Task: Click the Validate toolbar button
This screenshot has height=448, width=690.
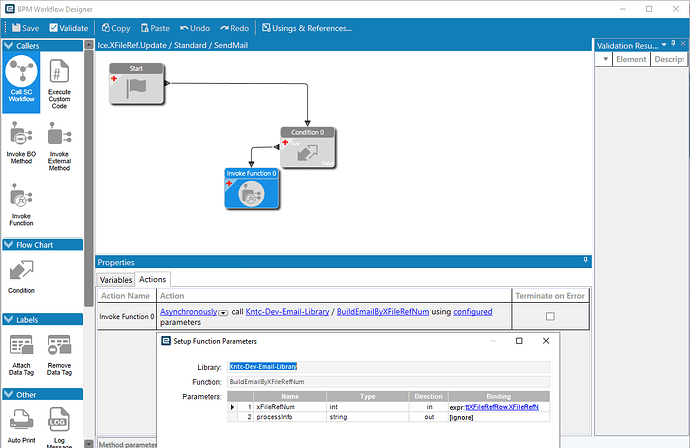Action: [68, 28]
